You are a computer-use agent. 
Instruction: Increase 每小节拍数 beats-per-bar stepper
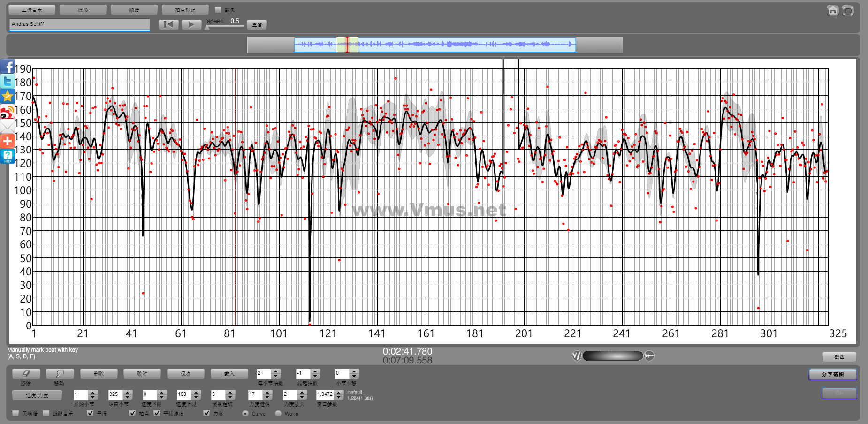click(x=276, y=371)
